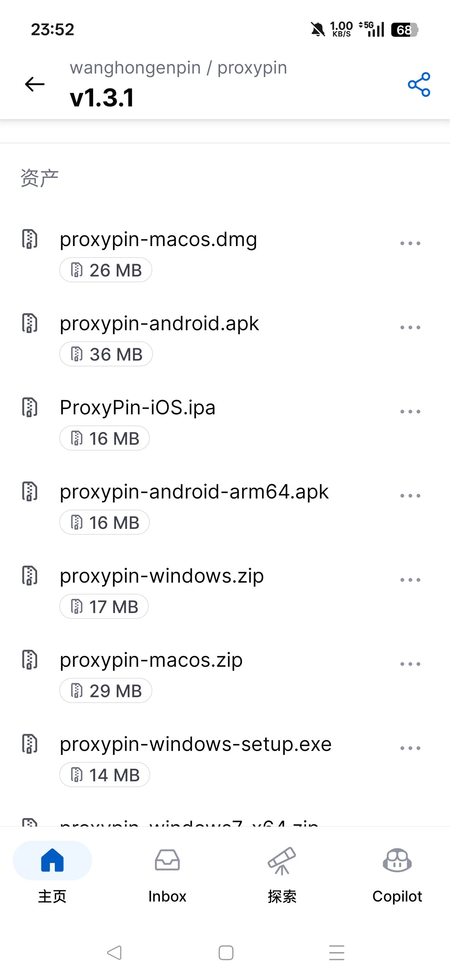Tap the file icon beside proxypin-macos.dmg
450x980 pixels.
pos(30,239)
